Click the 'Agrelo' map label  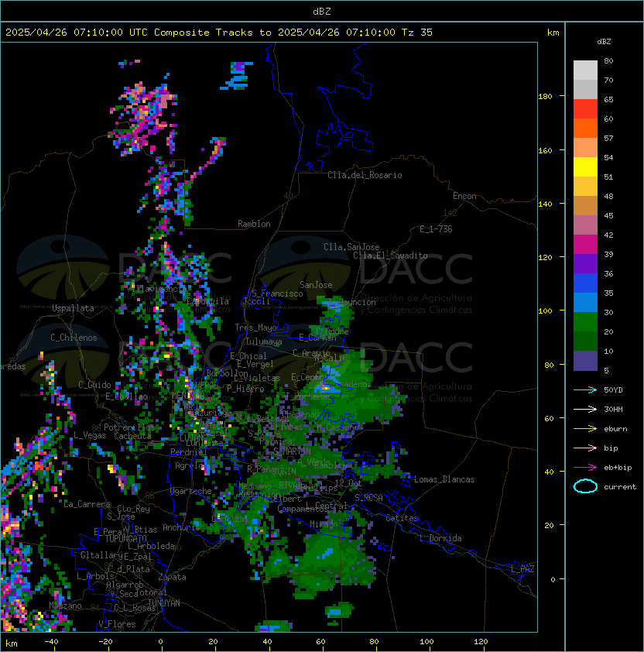coord(189,465)
